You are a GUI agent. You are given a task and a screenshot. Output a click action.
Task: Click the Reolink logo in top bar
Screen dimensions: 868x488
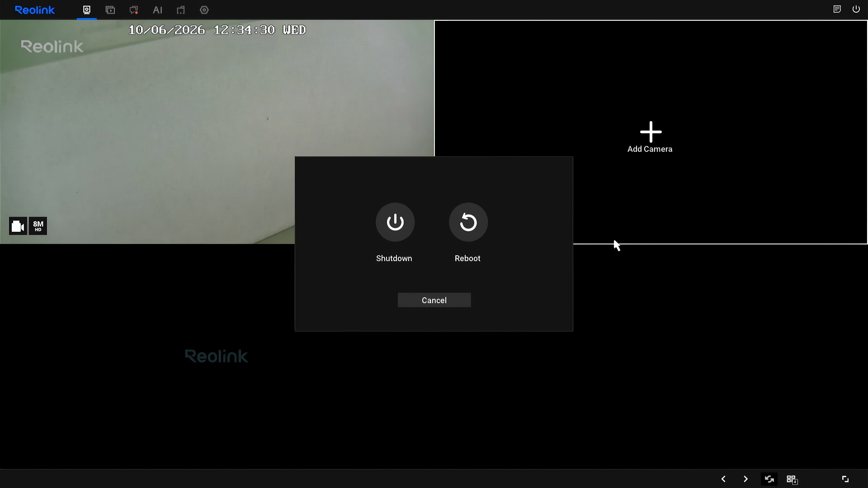(35, 9)
